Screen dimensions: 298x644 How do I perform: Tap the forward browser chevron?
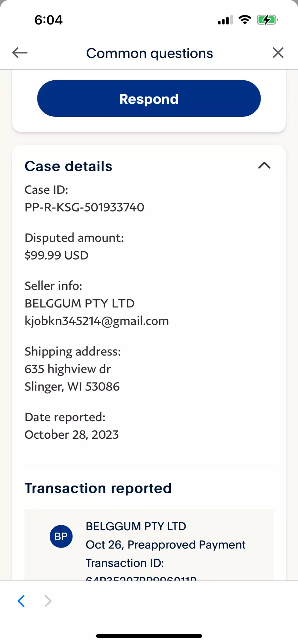48,601
